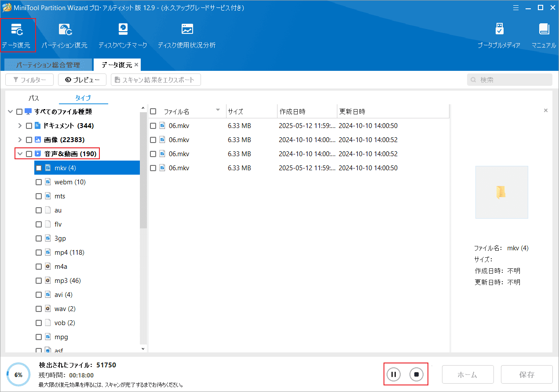Viewport: 559px width, 392px height.
Task: Check the mkv (4) checkbox
Action: (x=39, y=168)
